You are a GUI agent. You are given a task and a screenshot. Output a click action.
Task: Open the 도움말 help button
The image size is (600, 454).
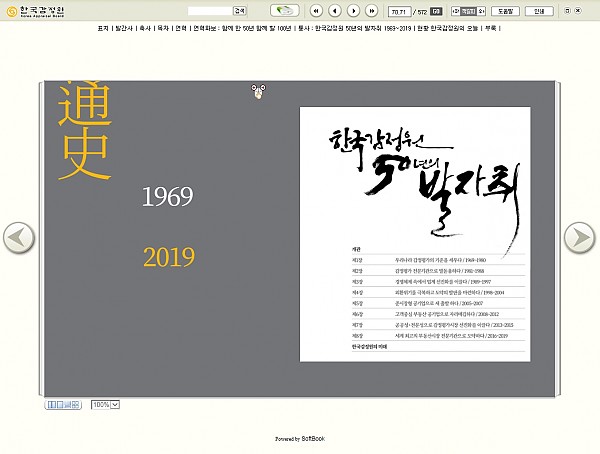coord(505,11)
